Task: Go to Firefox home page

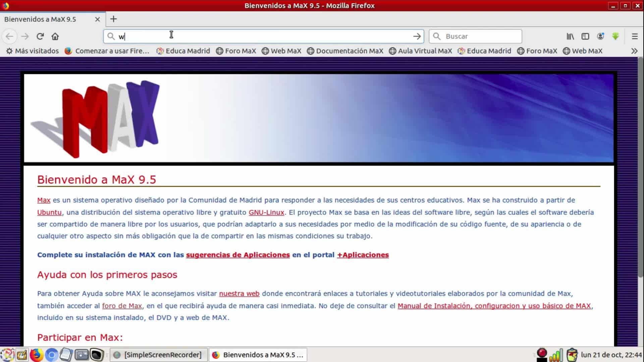Action: click(55, 36)
